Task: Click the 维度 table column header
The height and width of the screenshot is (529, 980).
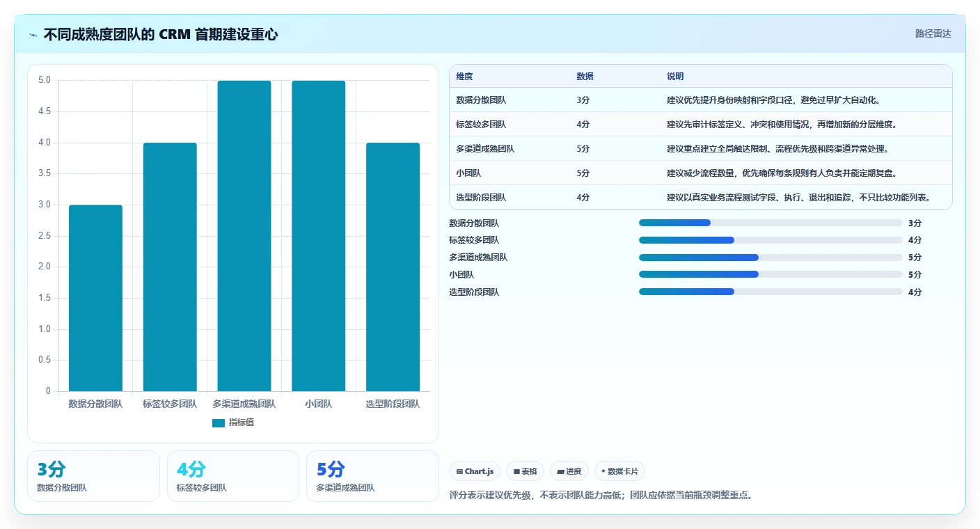Action: click(x=464, y=76)
